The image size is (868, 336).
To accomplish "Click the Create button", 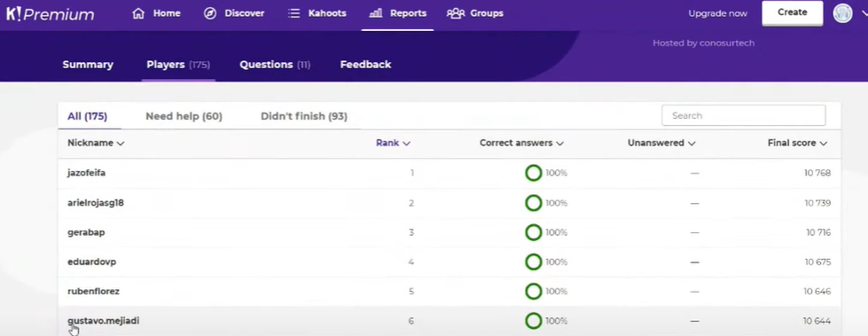I will [792, 12].
